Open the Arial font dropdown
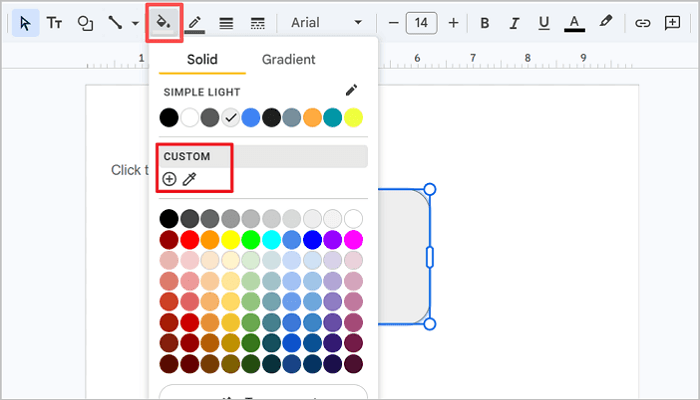The height and width of the screenshot is (400, 700). [326, 23]
